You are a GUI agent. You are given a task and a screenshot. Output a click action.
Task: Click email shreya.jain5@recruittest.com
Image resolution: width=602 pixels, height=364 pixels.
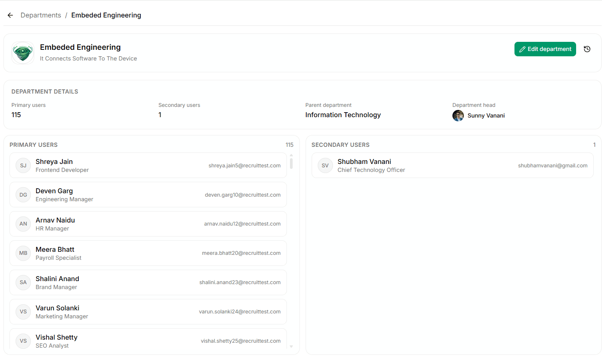244,165
